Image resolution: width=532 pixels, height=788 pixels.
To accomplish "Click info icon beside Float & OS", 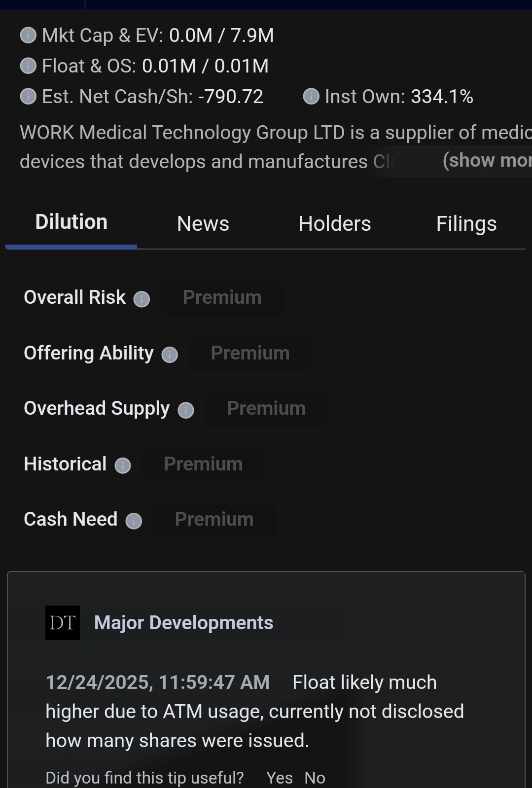I will pyautogui.click(x=28, y=66).
